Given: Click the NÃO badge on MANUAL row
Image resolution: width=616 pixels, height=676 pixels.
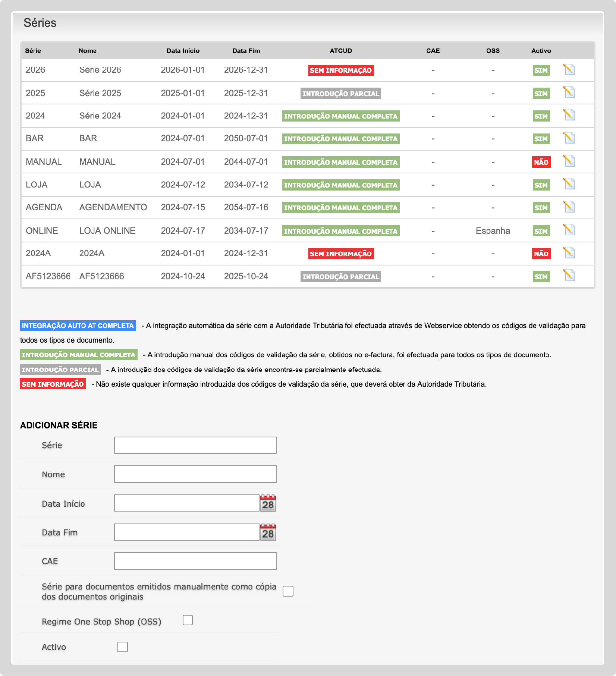Looking at the screenshot, I should (x=541, y=162).
